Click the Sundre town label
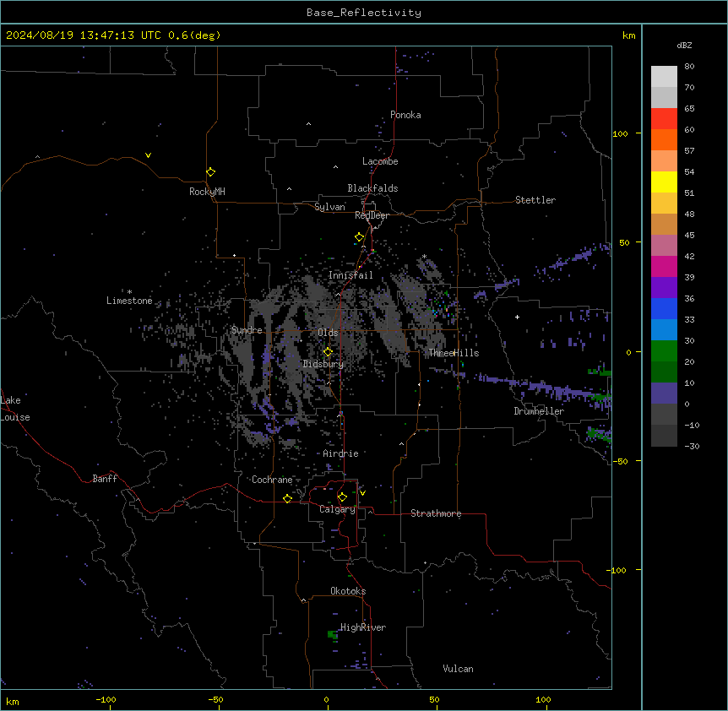This screenshot has width=728, height=711. (247, 330)
